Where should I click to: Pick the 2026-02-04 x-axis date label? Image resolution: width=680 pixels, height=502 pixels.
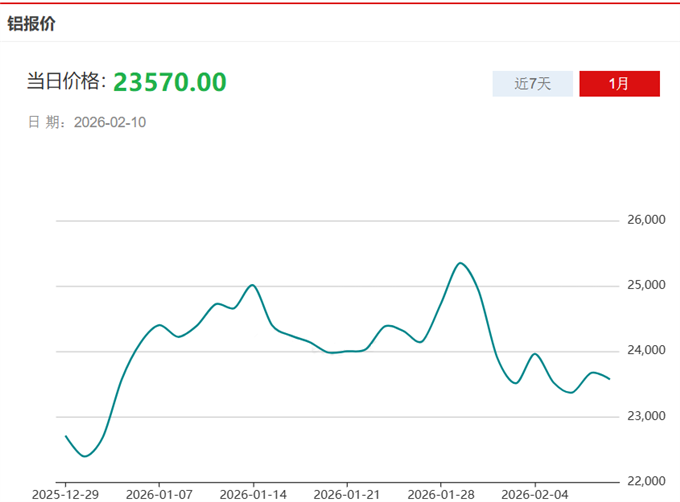534,494
